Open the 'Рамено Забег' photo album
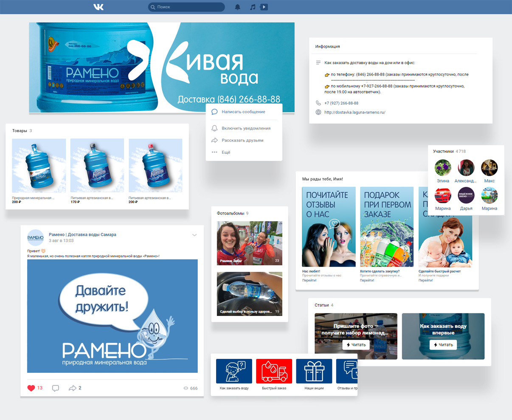The width and height of the screenshot is (512, 420). [x=250, y=243]
